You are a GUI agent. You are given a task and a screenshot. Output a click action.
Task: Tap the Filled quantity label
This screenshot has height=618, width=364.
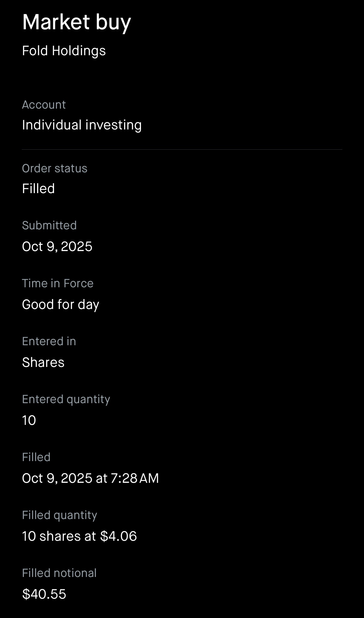[59, 515]
